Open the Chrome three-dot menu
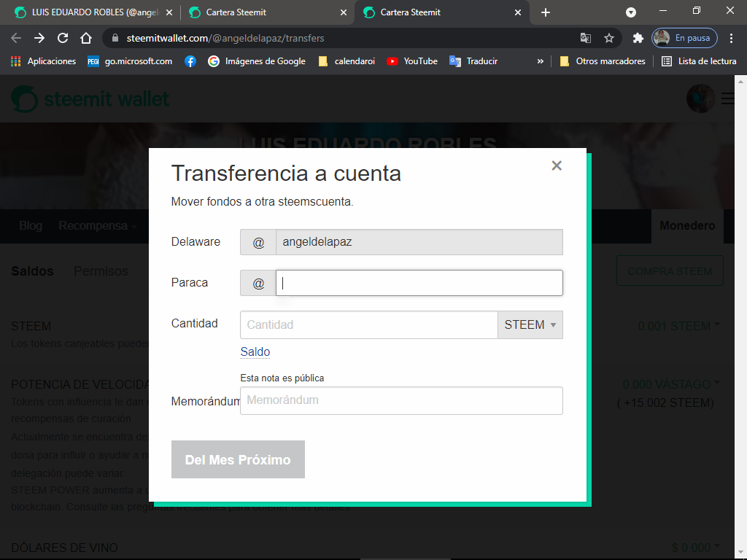 (731, 38)
